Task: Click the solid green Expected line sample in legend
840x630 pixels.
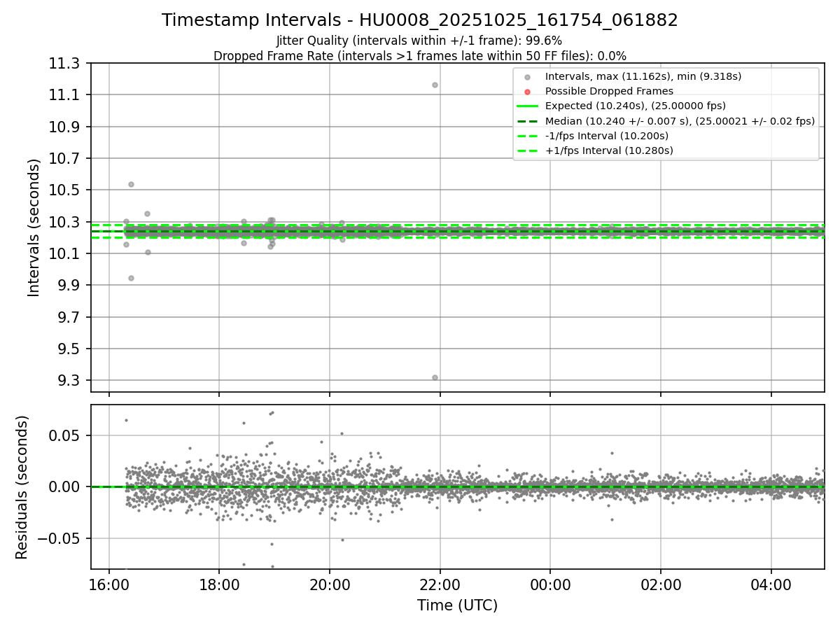Action: coord(528,106)
